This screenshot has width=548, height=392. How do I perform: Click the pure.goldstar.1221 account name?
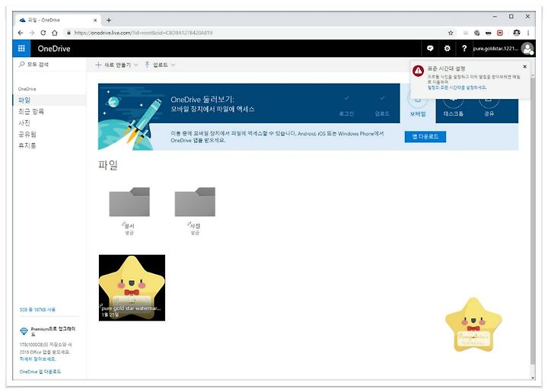point(495,49)
